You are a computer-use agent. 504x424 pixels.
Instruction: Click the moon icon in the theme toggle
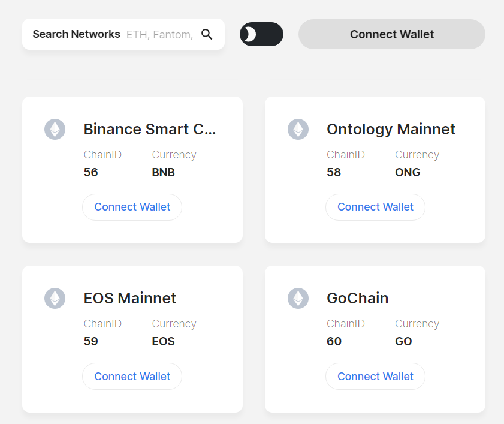coord(250,34)
